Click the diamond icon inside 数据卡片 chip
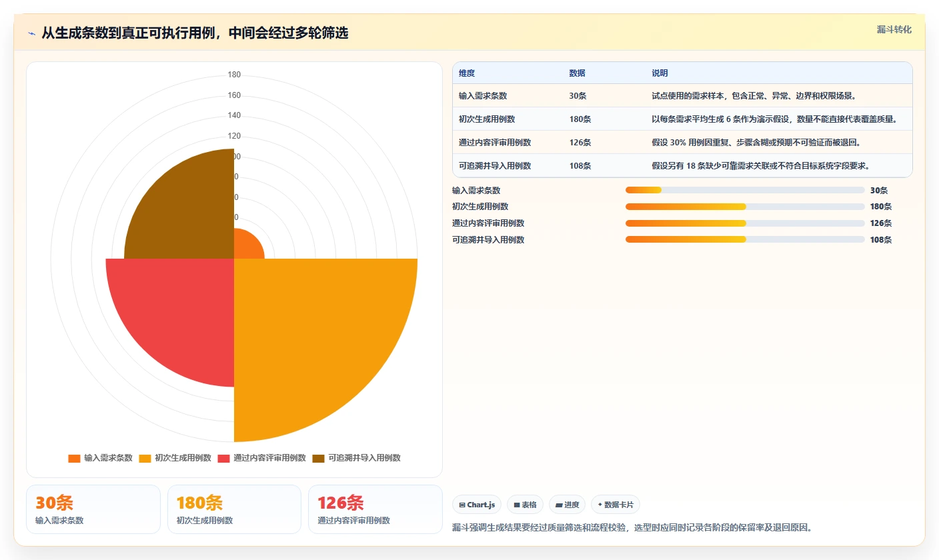The height and width of the screenshot is (560, 939). pos(600,505)
